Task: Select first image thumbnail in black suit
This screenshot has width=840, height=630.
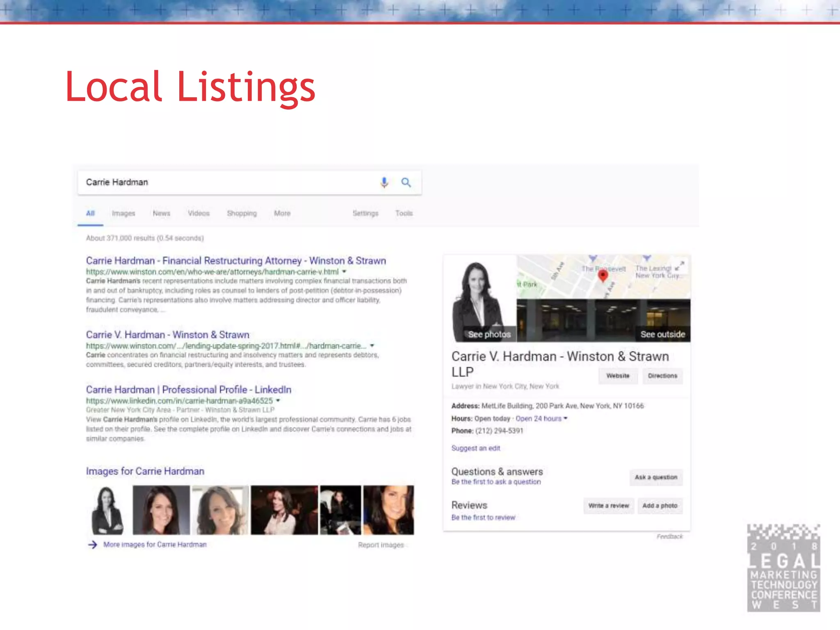Action: 107,510
